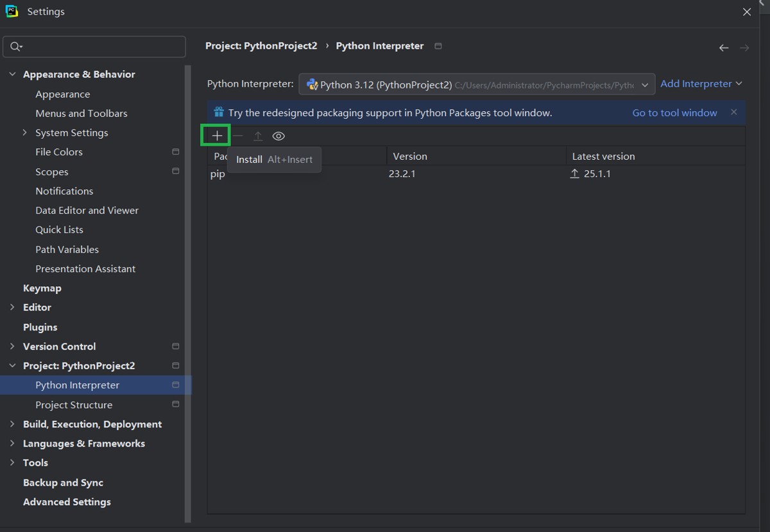The width and height of the screenshot is (770, 532).
Task: Click the back navigation arrow
Action: pyautogui.click(x=724, y=47)
